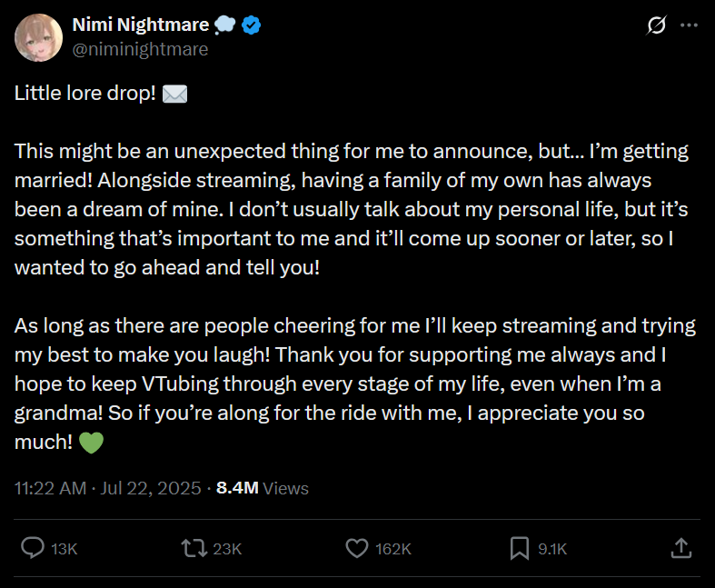715x588 pixels.
Task: Open the share post icon
Action: [x=680, y=548]
